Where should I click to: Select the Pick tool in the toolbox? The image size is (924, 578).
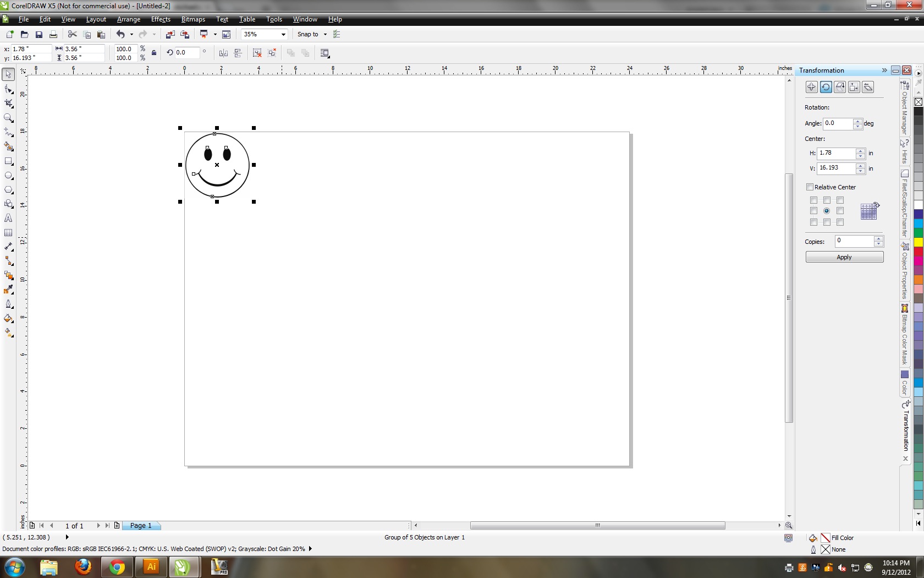point(8,74)
